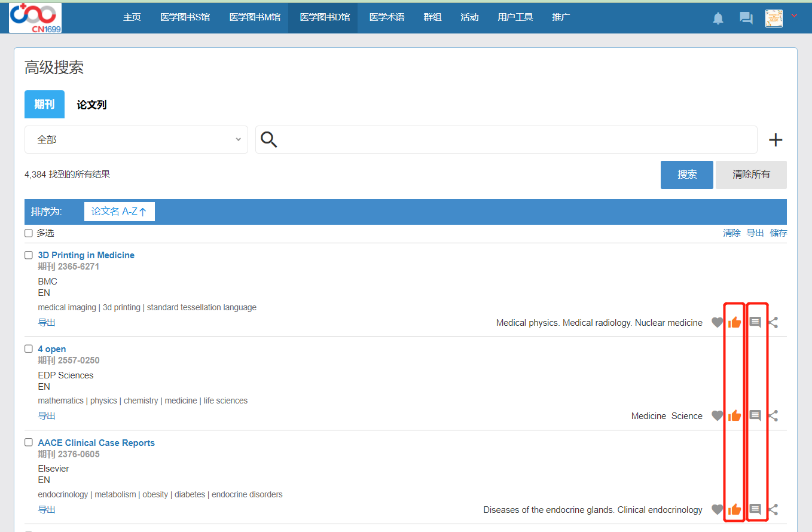This screenshot has height=532, width=812.
Task: Switch to the 论文列 tab
Action: pos(91,105)
